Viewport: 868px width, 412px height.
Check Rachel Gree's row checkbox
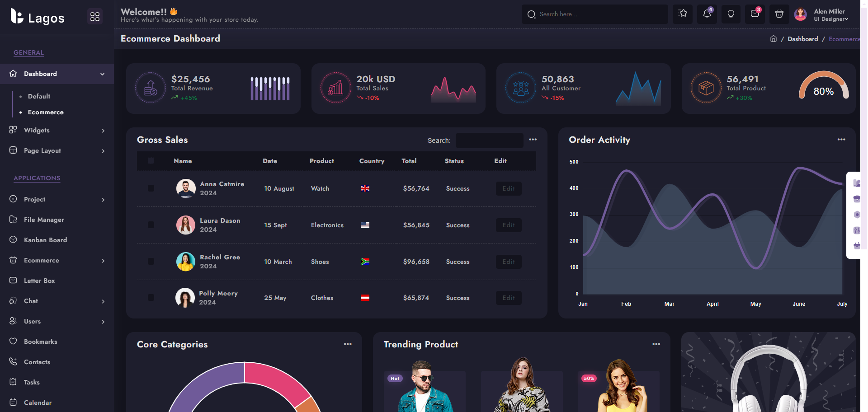tap(151, 262)
